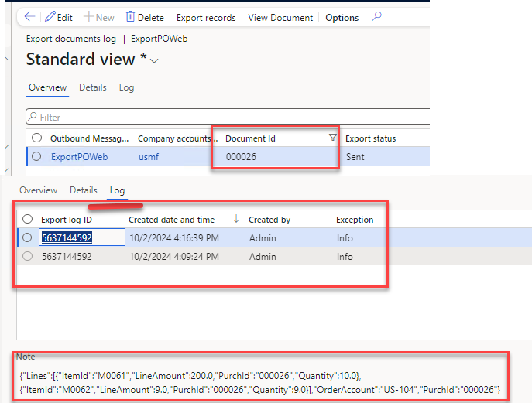The image size is (532, 403).
Task: Click the Exception column header
Action: tap(355, 220)
